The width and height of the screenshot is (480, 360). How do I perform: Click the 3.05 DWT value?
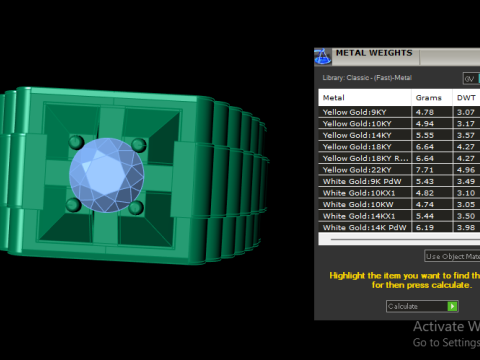point(466,205)
